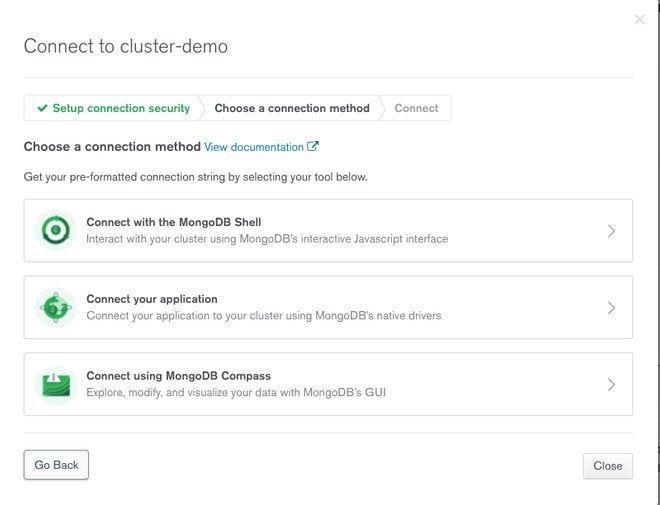Jump to the final Connect step

pos(416,108)
